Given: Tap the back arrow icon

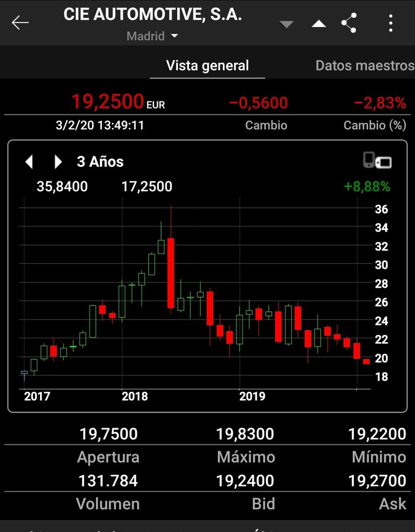Looking at the screenshot, I should pos(20,23).
